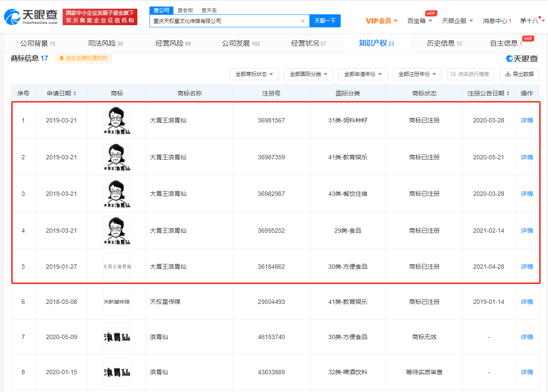This screenshot has width=548, height=392.
Task: Open the 天眼企服 dropdown menu
Action: click(x=457, y=21)
